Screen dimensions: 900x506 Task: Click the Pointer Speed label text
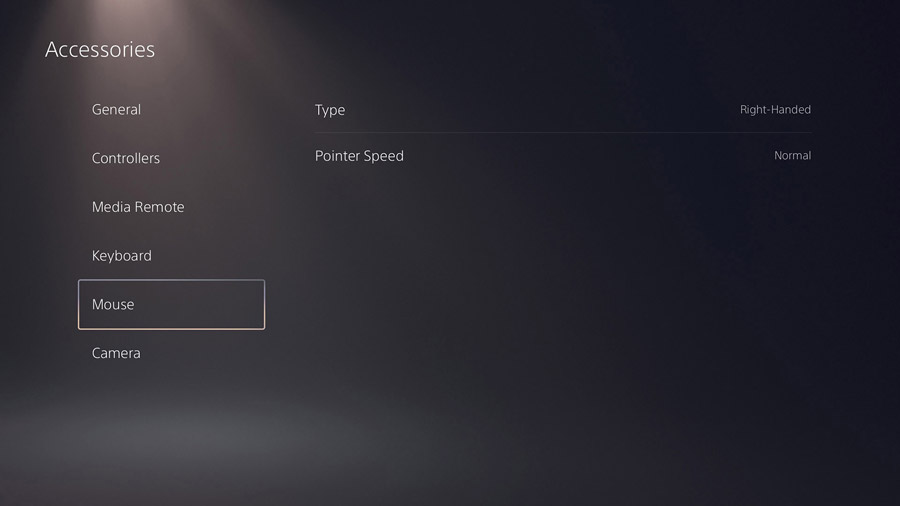359,156
